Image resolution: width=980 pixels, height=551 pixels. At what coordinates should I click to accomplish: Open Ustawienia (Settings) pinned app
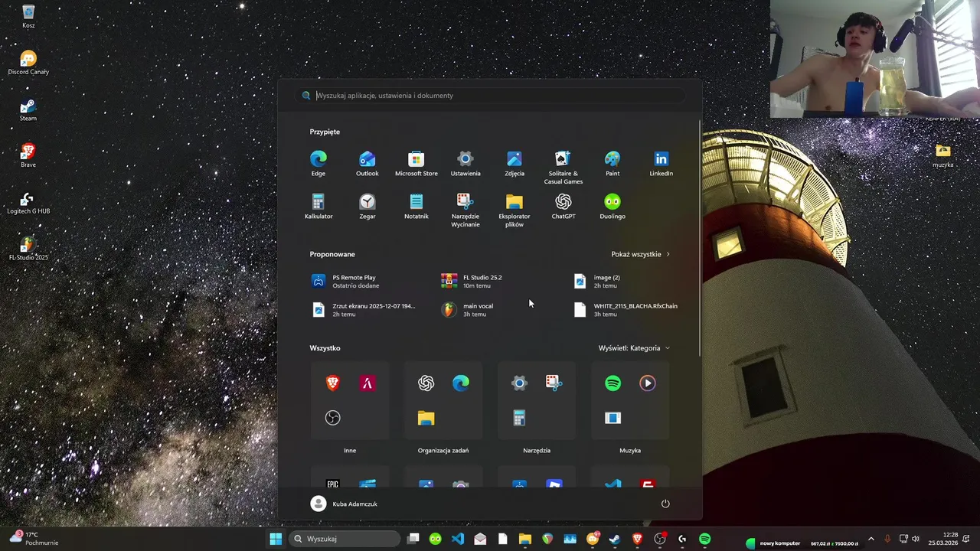click(465, 164)
